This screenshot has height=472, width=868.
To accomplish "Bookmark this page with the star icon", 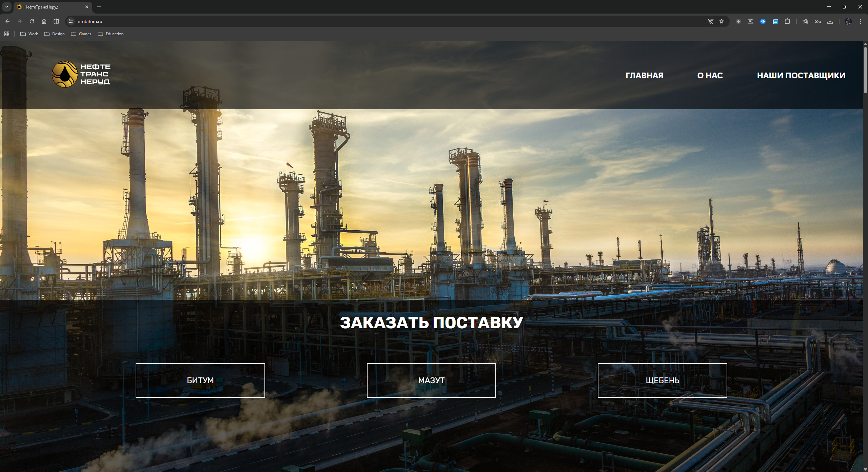I will pyautogui.click(x=722, y=21).
